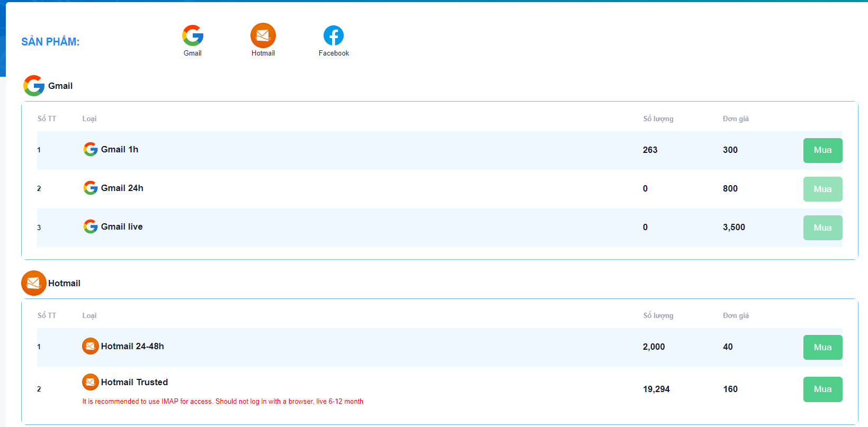Image resolution: width=868 pixels, height=427 pixels.
Task: Click the Số lượng column header in Gmail table
Action: (658, 119)
